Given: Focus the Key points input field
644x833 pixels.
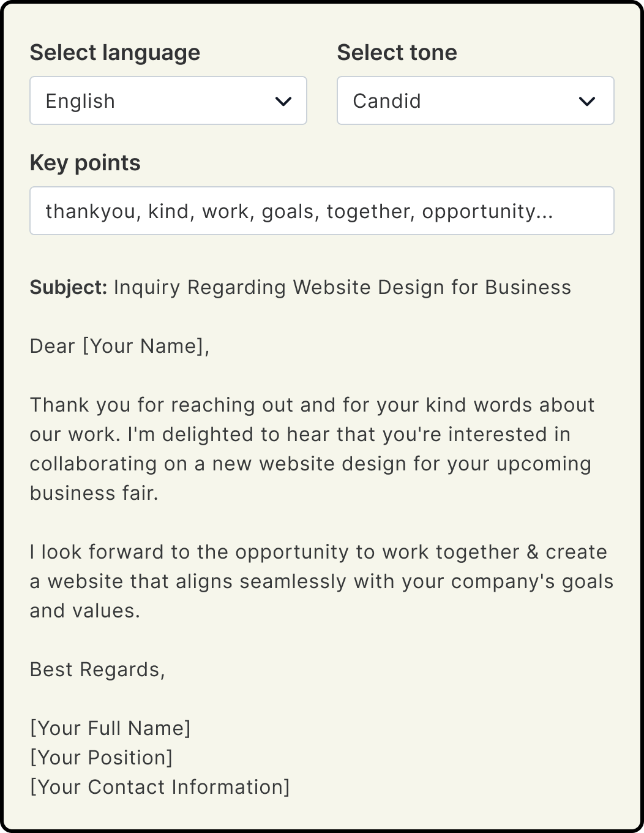Looking at the screenshot, I should tap(321, 211).
